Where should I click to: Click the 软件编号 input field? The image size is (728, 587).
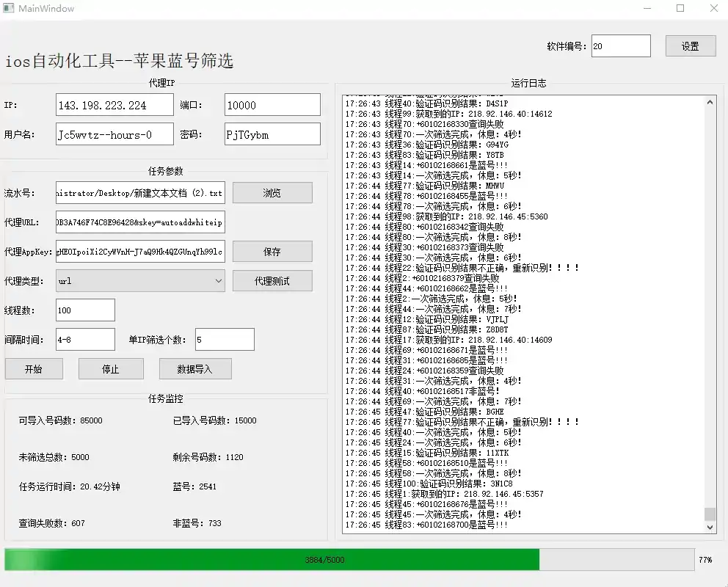pyautogui.click(x=621, y=46)
